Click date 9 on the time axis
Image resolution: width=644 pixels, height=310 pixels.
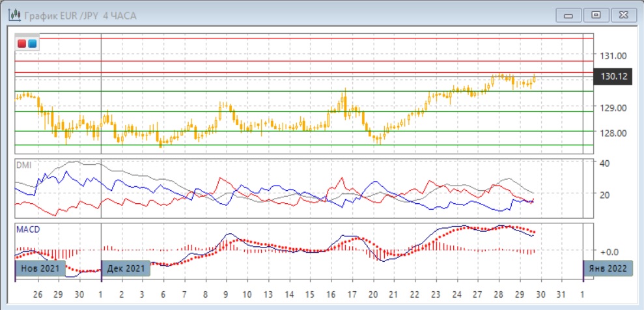226,294
